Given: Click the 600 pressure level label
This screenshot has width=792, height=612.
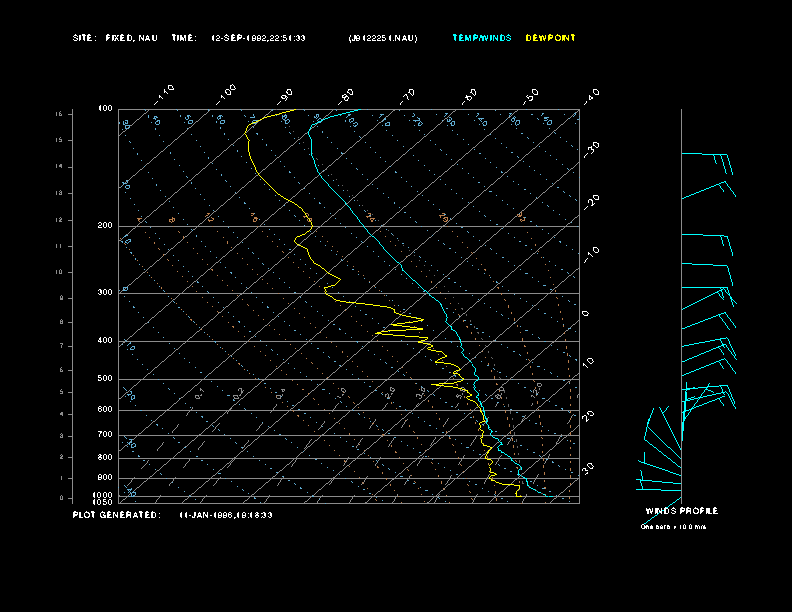Looking at the screenshot, I should click(105, 410).
